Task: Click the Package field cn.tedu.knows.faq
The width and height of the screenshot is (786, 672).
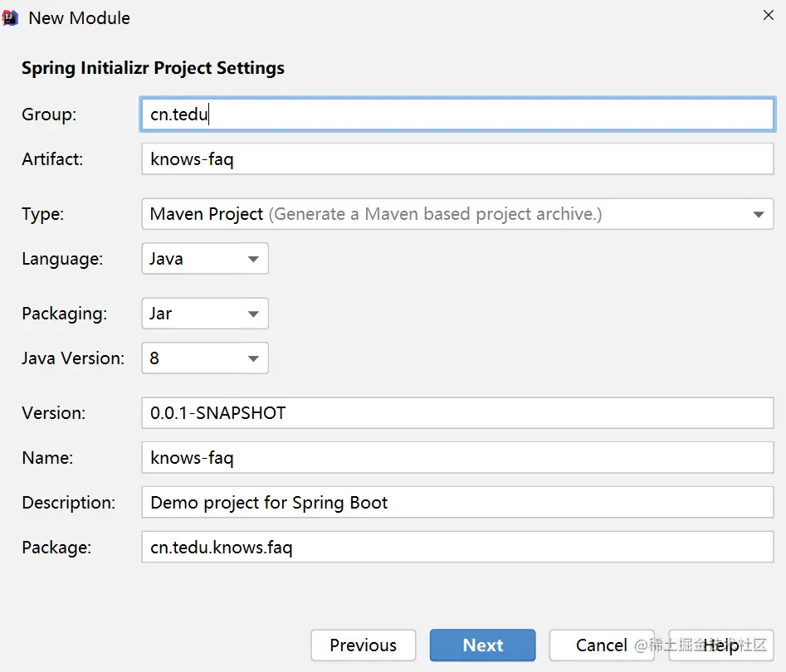Action: click(x=457, y=548)
